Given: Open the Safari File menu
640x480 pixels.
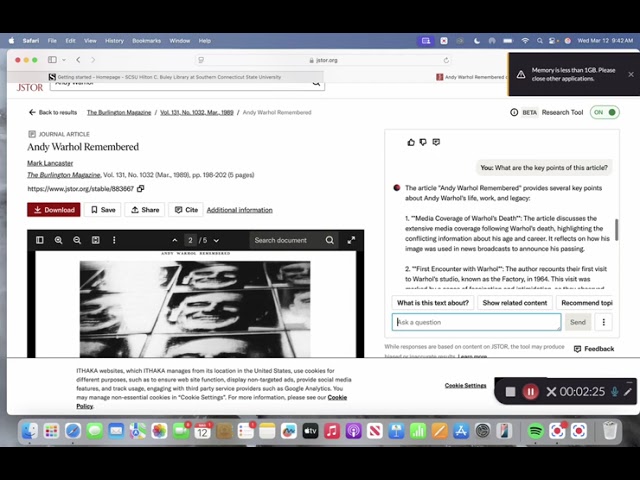Looking at the screenshot, I should (52, 41).
